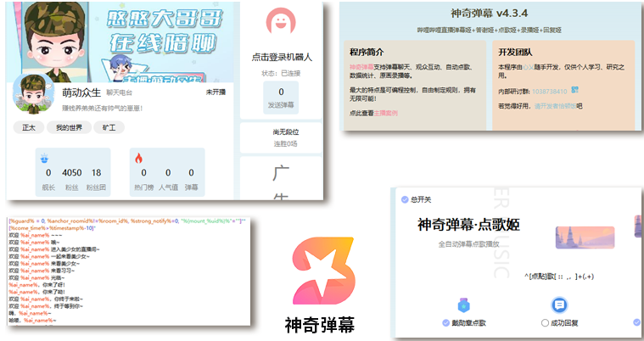Click the chat bubble icon above 成功回复
This screenshot has height=341, width=644.
(x=559, y=305)
